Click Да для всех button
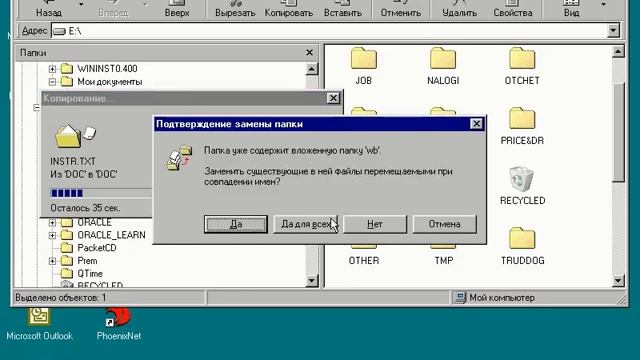The width and height of the screenshot is (640, 360). [x=305, y=224]
